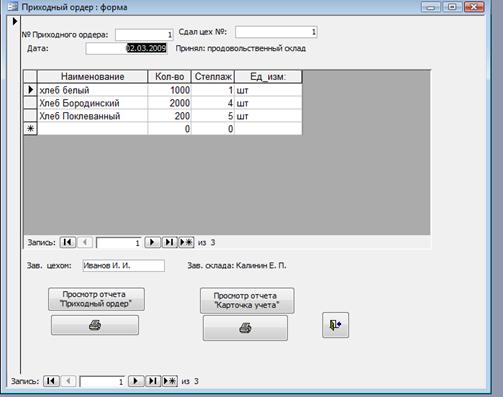Click the Зав. цехом field Иванов И. И.

click(123, 266)
